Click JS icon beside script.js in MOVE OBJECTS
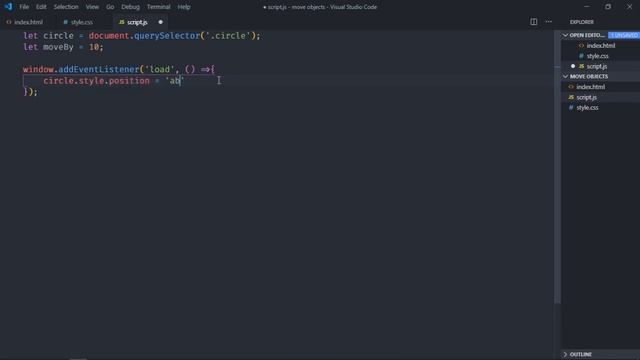This screenshot has height=360, width=640. [x=571, y=97]
